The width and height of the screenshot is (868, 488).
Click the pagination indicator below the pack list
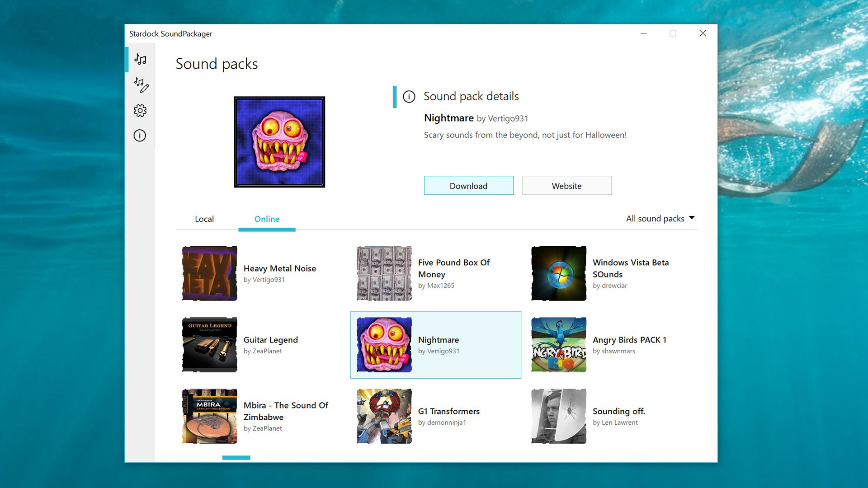click(236, 457)
